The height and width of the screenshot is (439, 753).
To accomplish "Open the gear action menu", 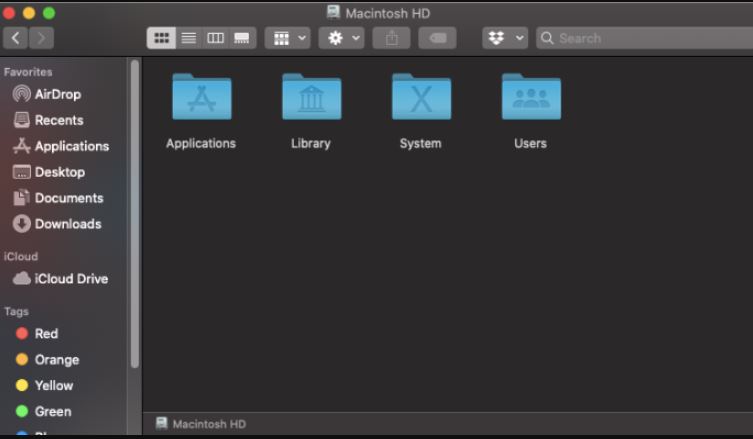I will pos(341,38).
